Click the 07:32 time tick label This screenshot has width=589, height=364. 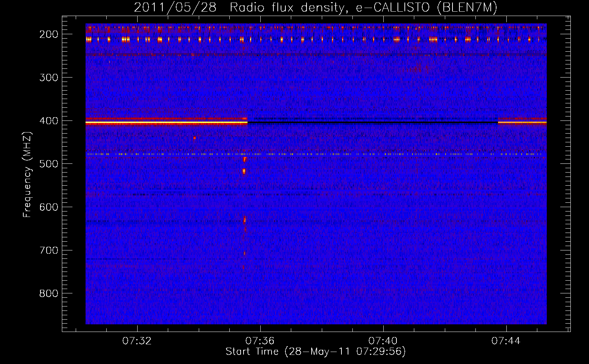coord(137,341)
